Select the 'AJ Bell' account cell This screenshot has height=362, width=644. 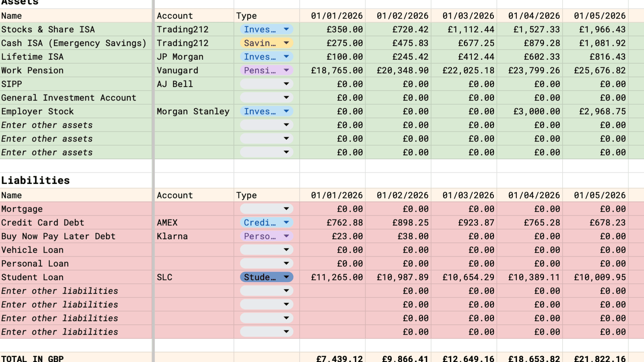(x=194, y=84)
